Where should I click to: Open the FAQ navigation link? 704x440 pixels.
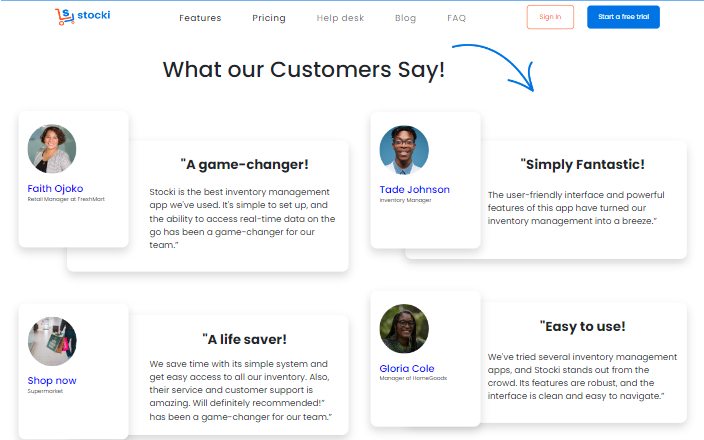pyautogui.click(x=456, y=18)
